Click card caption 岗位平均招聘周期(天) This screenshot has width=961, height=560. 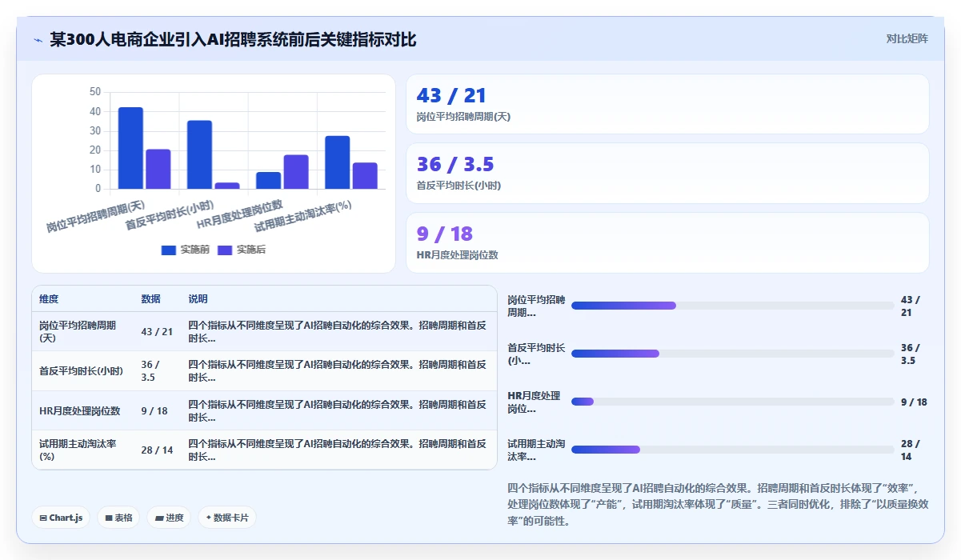(463, 117)
